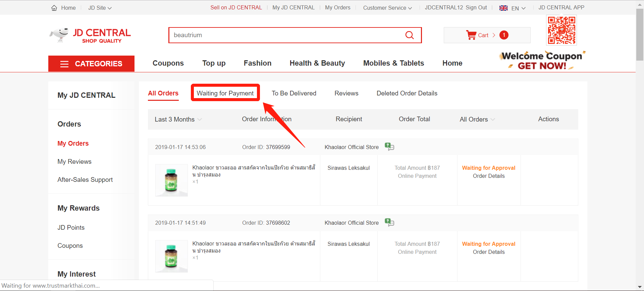
Task: Click the Welcome Coupon GET NOW banner
Action: 543,61
